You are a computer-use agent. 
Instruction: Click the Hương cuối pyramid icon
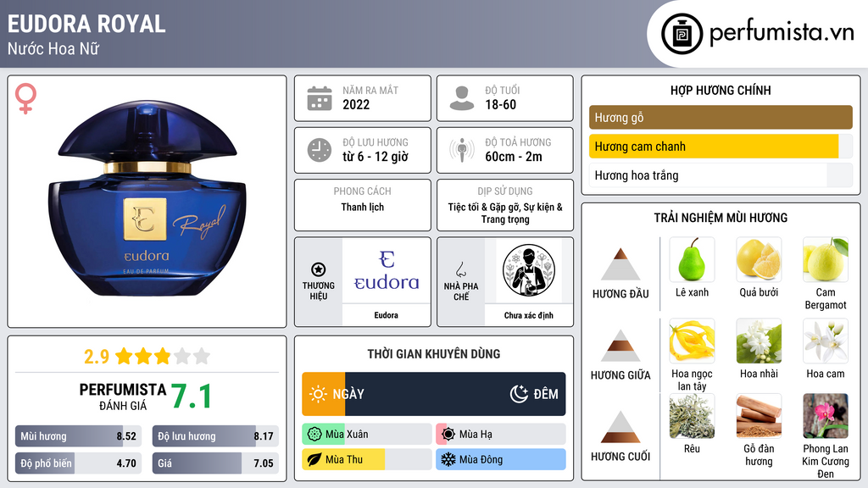(x=620, y=427)
